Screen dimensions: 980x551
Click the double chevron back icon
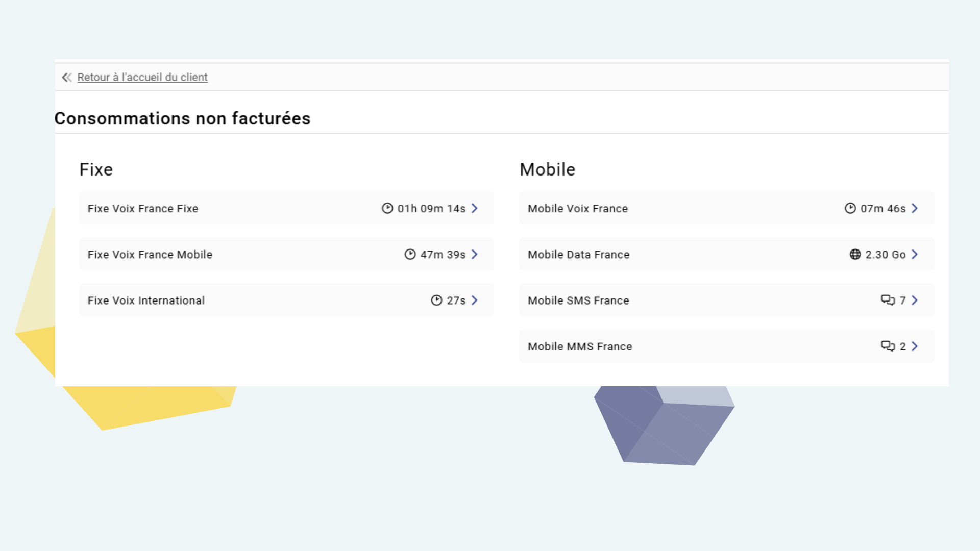[x=67, y=77]
